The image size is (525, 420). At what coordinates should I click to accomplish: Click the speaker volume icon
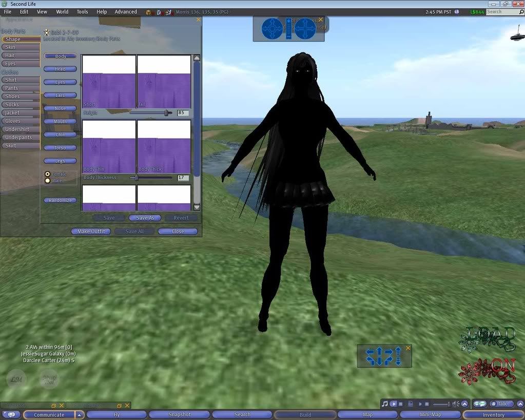(x=455, y=404)
